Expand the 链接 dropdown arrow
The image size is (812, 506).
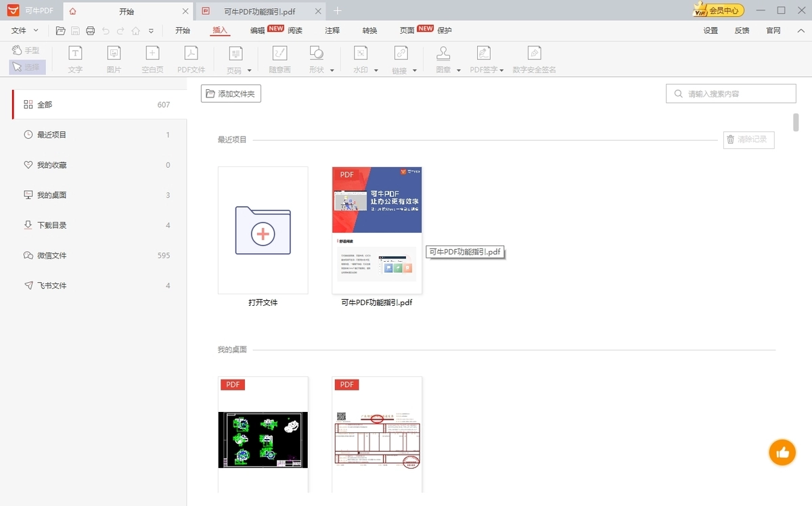[x=415, y=70]
